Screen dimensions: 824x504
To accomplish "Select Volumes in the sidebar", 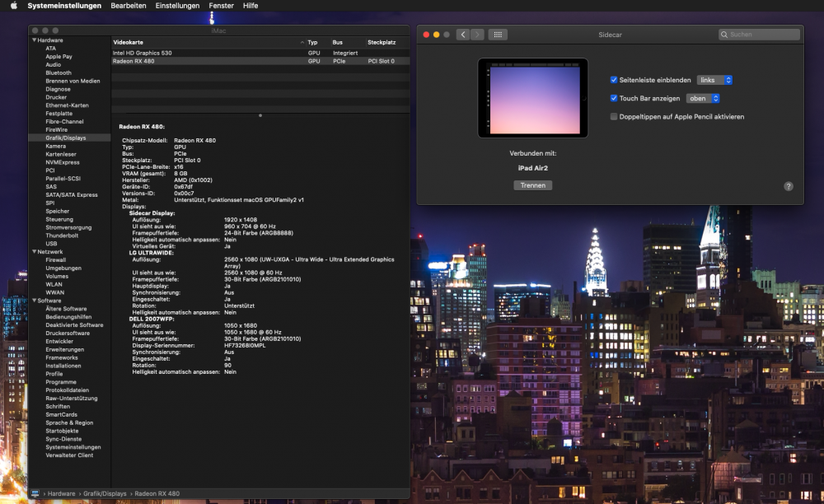I will (x=57, y=276).
